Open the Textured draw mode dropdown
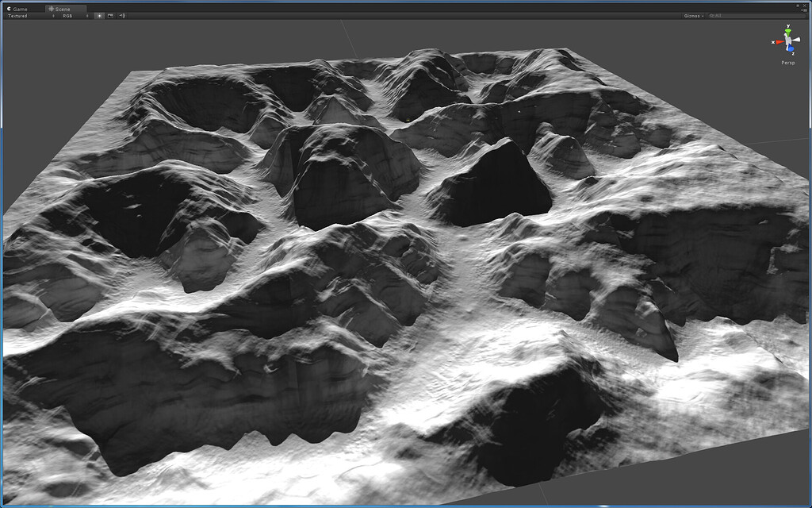 tap(24, 14)
